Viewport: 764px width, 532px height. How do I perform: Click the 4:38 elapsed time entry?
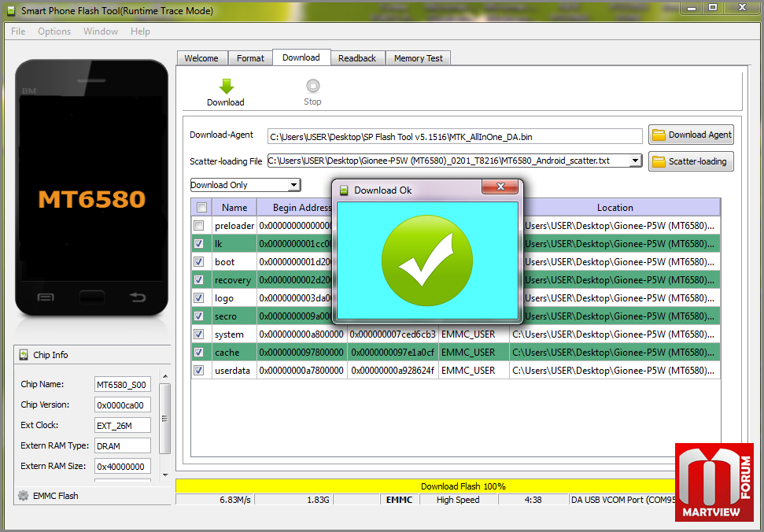point(533,500)
